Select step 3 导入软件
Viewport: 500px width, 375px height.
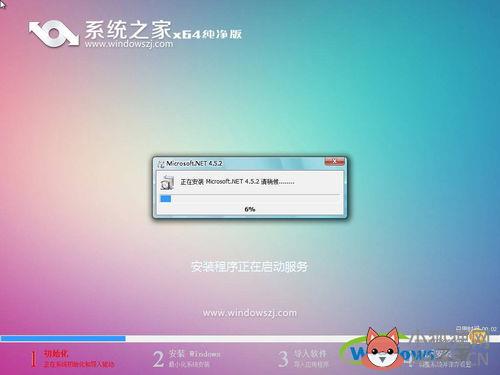click(x=304, y=358)
